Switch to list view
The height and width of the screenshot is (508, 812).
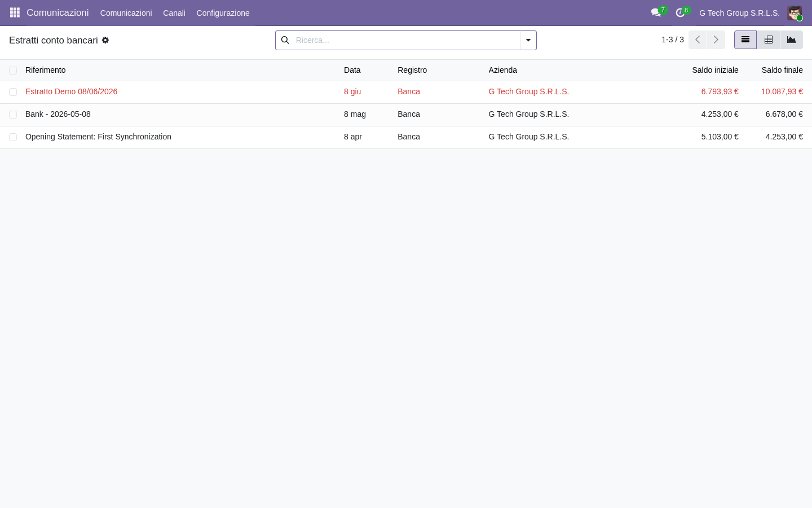(745, 40)
